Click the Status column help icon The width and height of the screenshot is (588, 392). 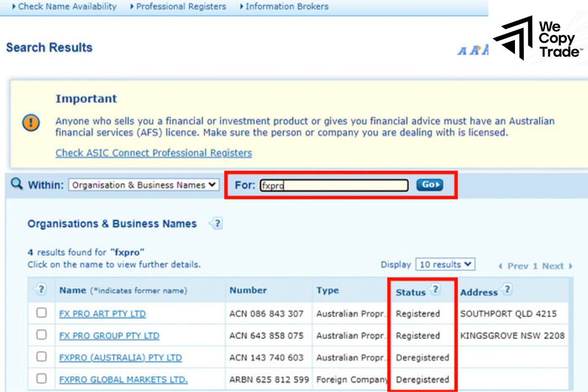click(436, 288)
